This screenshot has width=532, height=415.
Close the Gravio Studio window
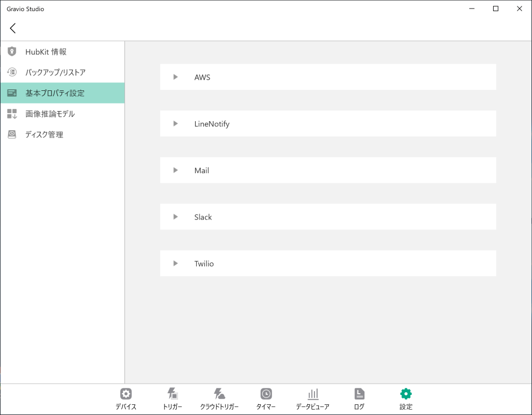pos(519,9)
